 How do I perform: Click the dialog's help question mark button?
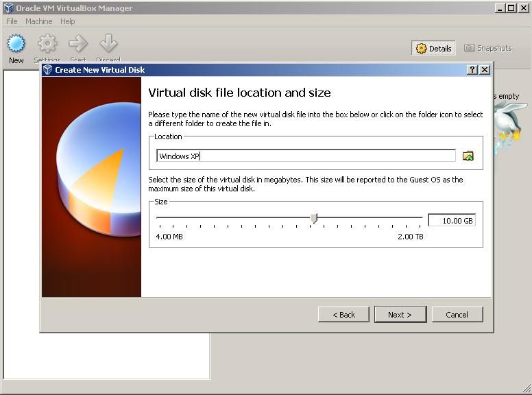click(472, 70)
